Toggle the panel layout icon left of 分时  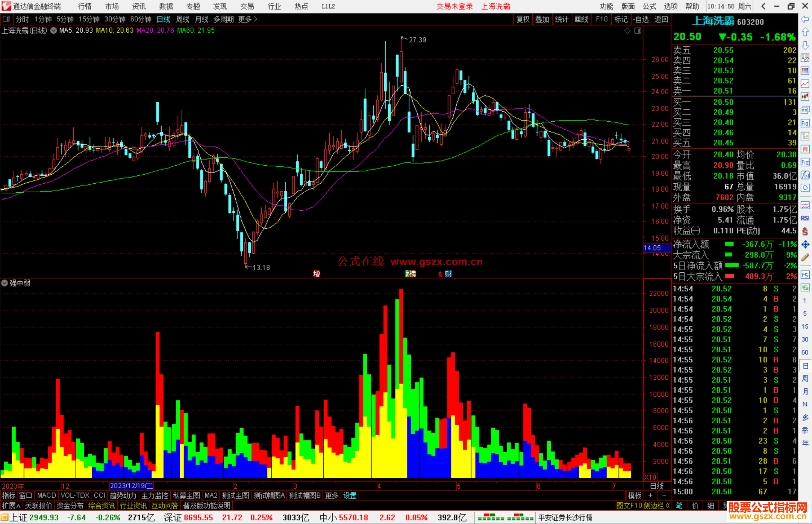click(x=6, y=19)
